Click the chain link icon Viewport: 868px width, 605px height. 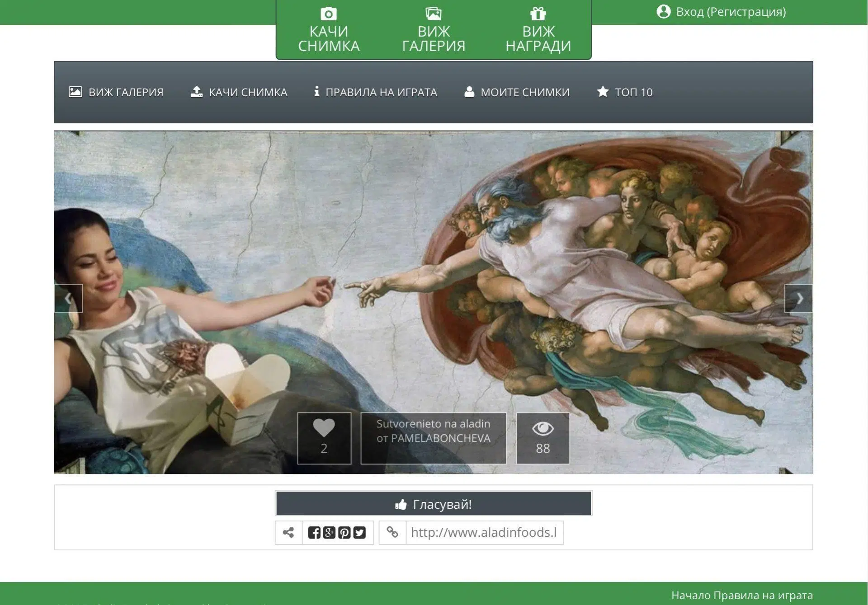(392, 532)
